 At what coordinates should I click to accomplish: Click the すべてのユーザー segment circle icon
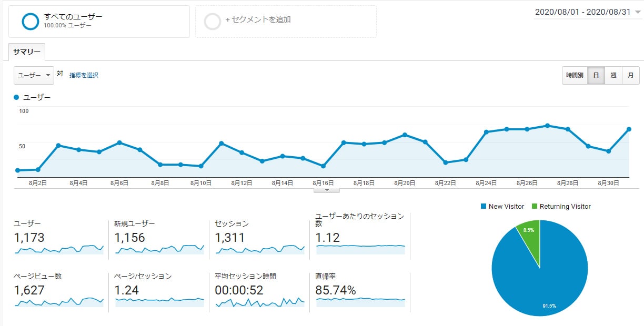(x=30, y=21)
